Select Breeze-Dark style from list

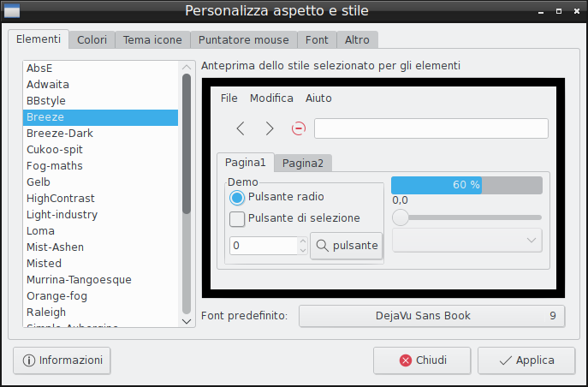60,134
